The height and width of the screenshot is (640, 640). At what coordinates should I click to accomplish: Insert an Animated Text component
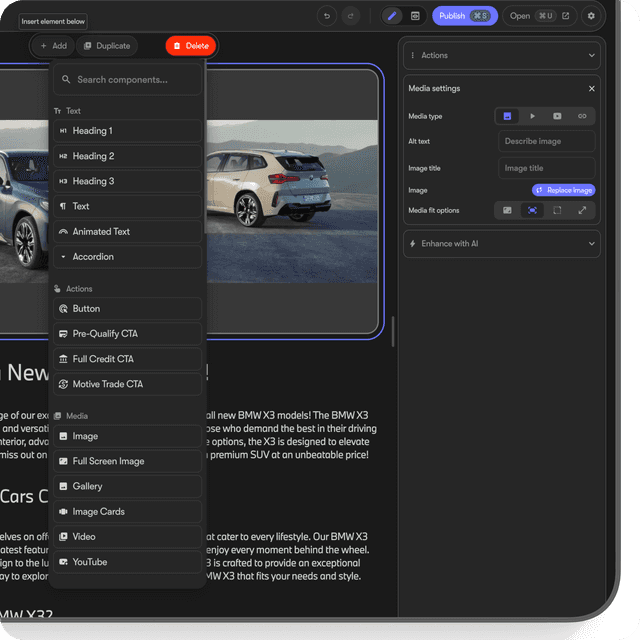[127, 232]
